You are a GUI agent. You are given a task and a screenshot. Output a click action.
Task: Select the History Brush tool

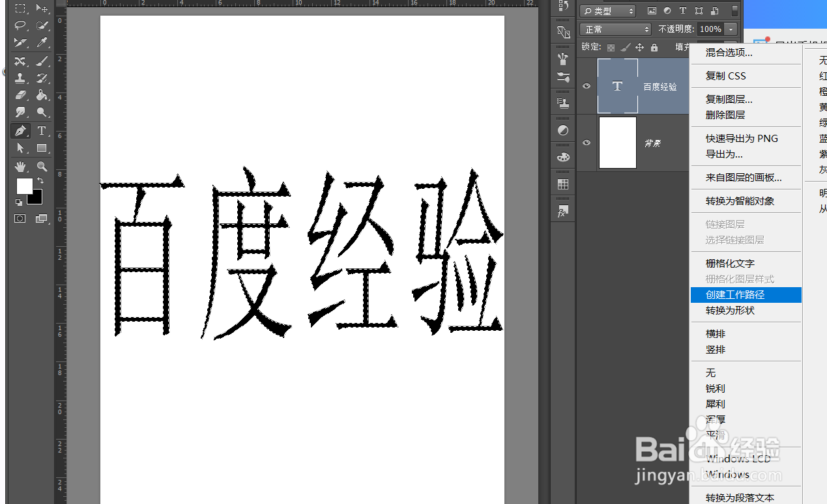coord(42,78)
